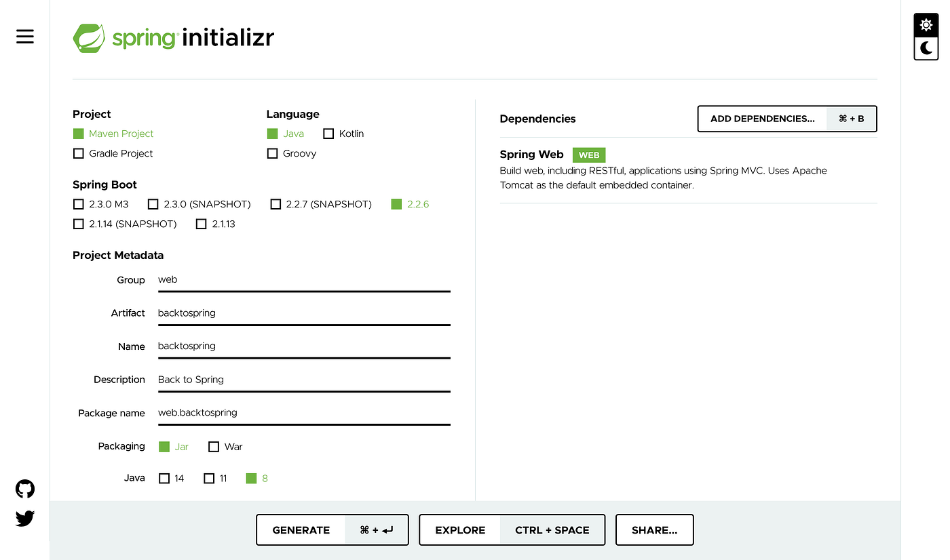Screen dimensions: 950x560
Task: Click the Spring Initializr logo
Action: [x=173, y=38]
